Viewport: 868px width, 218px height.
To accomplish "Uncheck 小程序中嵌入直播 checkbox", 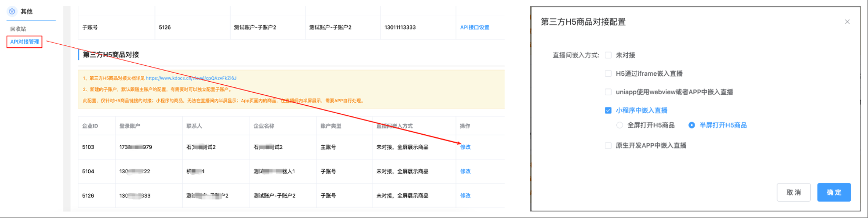I will pyautogui.click(x=608, y=111).
